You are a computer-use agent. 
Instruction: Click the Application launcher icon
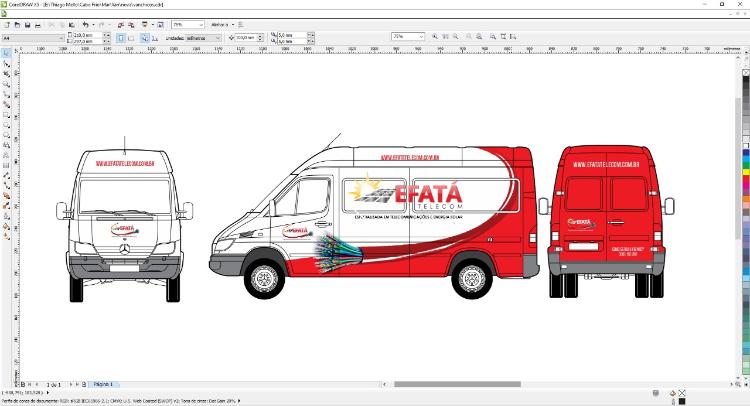(145, 24)
